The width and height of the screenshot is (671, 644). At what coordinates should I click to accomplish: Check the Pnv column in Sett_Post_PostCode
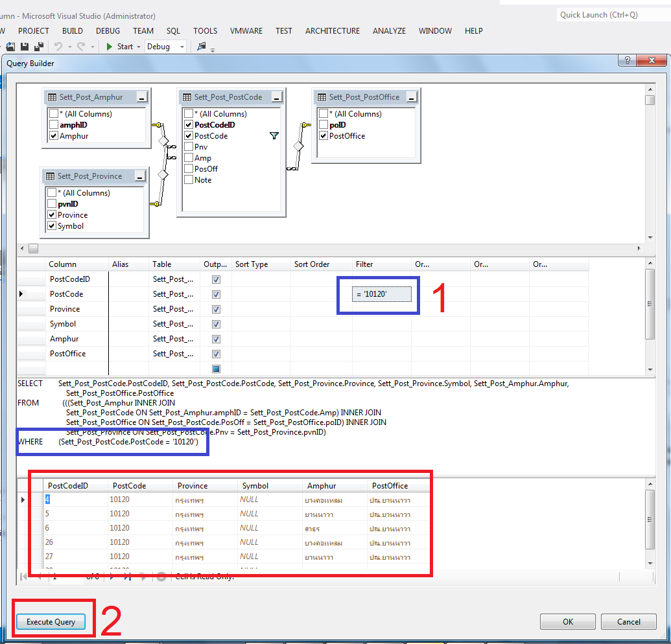pos(189,147)
